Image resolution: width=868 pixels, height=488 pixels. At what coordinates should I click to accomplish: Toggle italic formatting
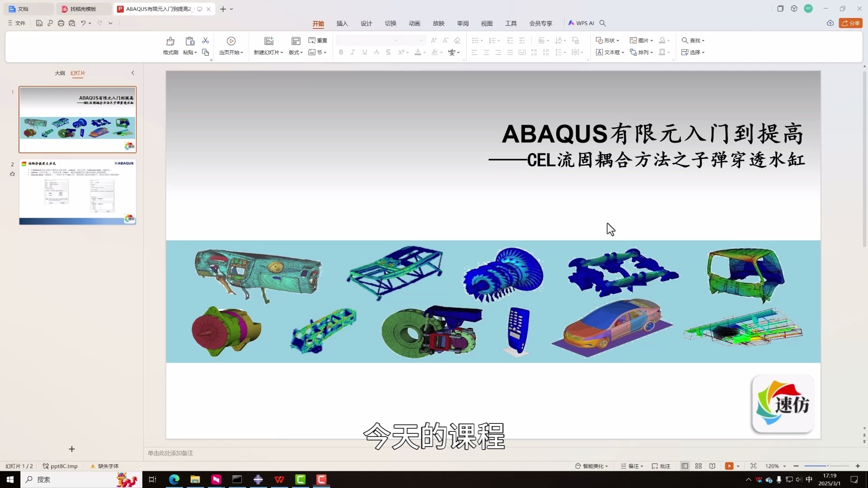[x=353, y=52]
